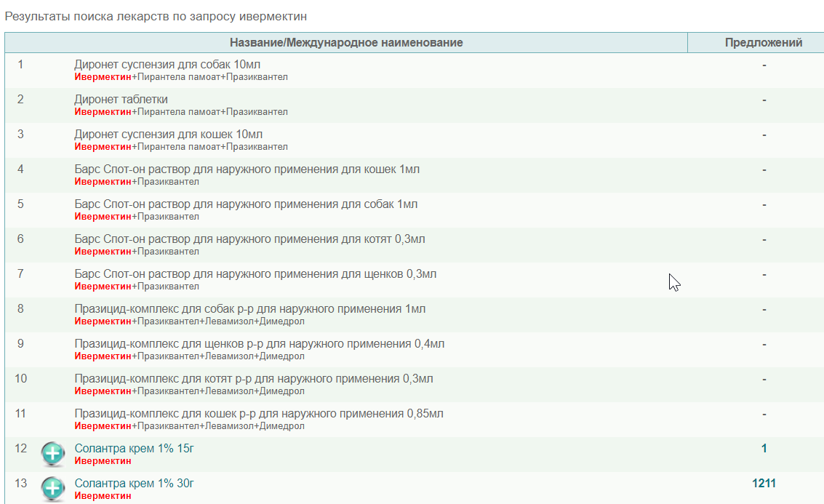This screenshot has height=504, width=824.
Task: Click Барс Спот-он для щенков 0,3мл
Action: [x=255, y=274]
